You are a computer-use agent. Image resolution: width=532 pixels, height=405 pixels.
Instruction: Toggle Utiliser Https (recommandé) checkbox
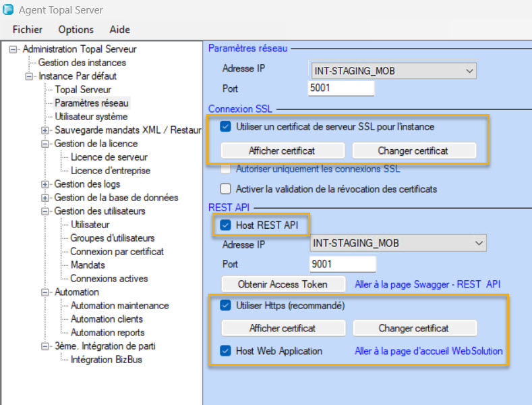[x=226, y=306]
